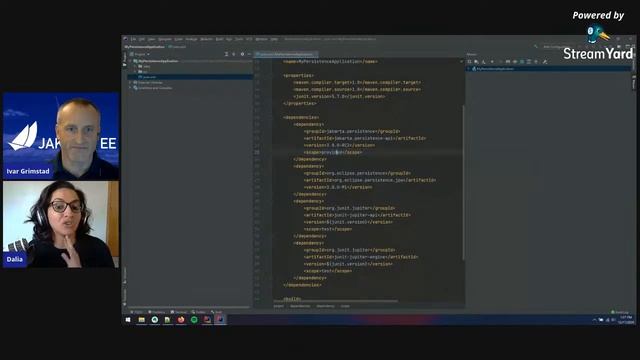Click the org.eclipse.persistence.jpa artifactId line
This screenshot has height=360, width=640.
click(x=370, y=180)
